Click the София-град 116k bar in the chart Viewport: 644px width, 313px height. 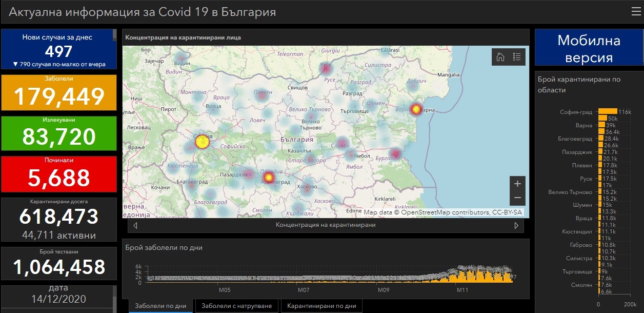click(608, 111)
